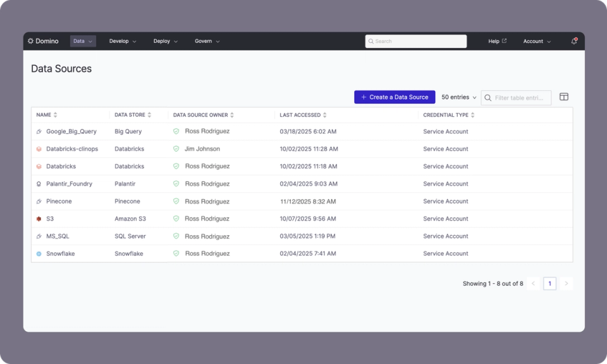Click the MS_SQL connector icon
Image resolution: width=607 pixels, height=364 pixels.
pyautogui.click(x=39, y=236)
